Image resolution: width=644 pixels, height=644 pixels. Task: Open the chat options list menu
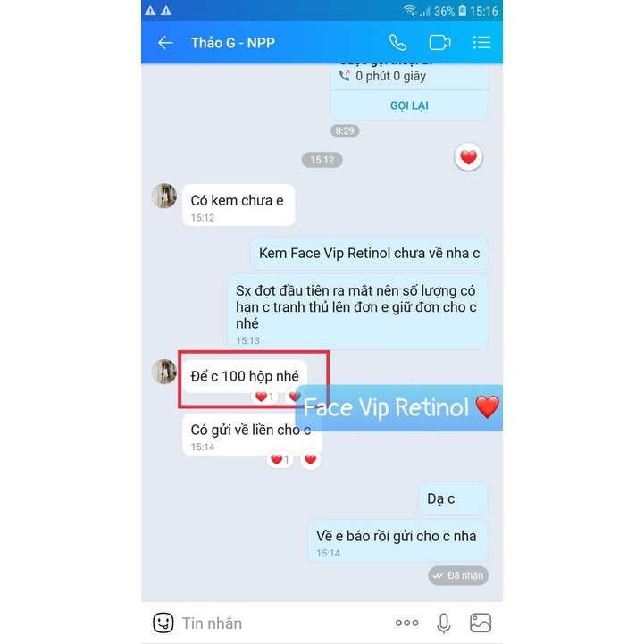tap(481, 42)
